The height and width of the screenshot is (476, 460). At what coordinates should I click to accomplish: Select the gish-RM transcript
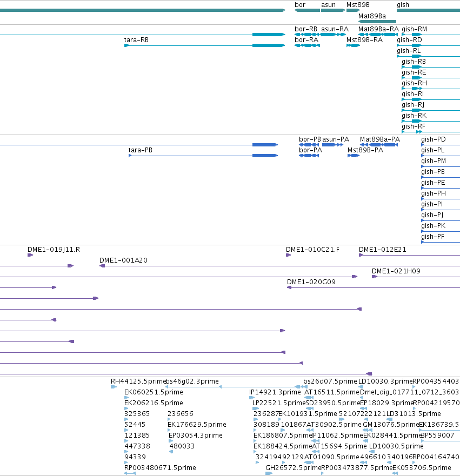414,29
